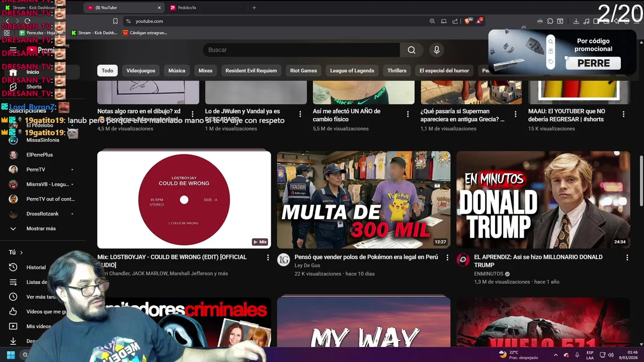Open DrossRotzank subscription
Image resolution: width=644 pixels, height=362 pixels.
42,214
